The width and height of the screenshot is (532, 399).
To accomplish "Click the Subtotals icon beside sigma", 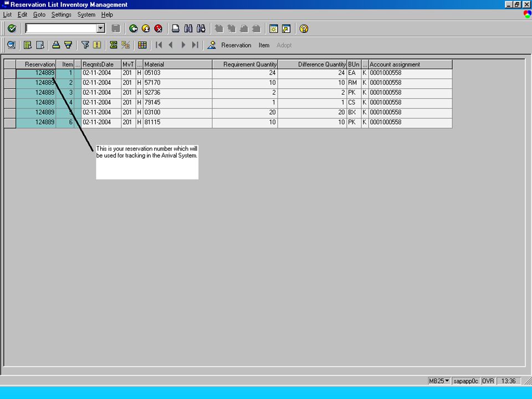I will pos(126,45).
